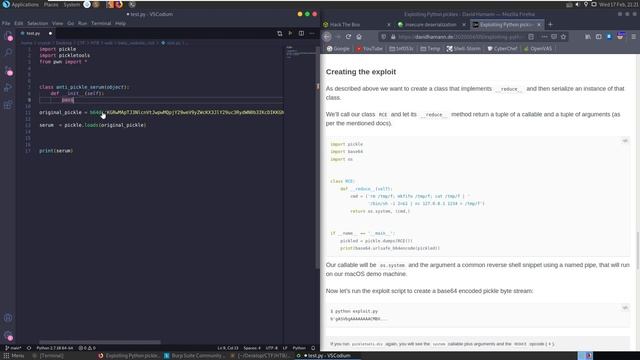
Task: Open the Manage gear in VSCodium activity bar
Action: pos(8,336)
